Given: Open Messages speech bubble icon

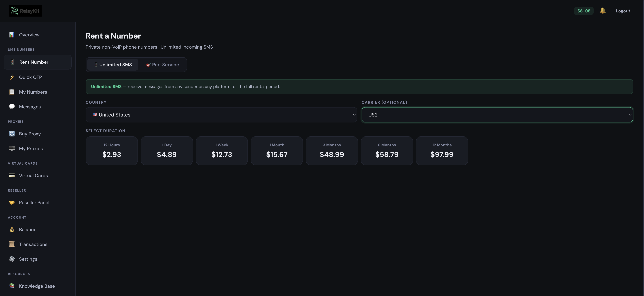Looking at the screenshot, I should tap(12, 107).
